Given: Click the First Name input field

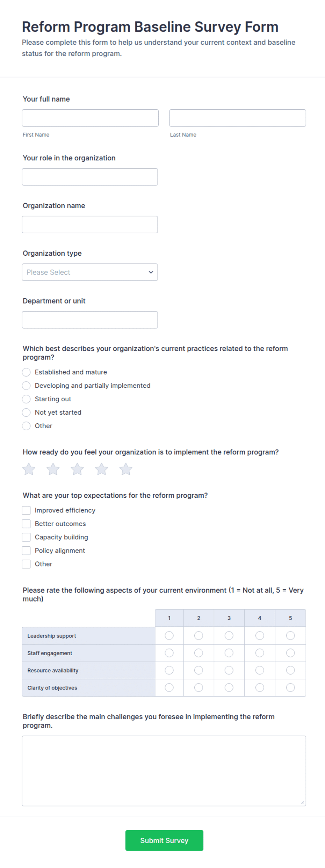Looking at the screenshot, I should pos(90,118).
